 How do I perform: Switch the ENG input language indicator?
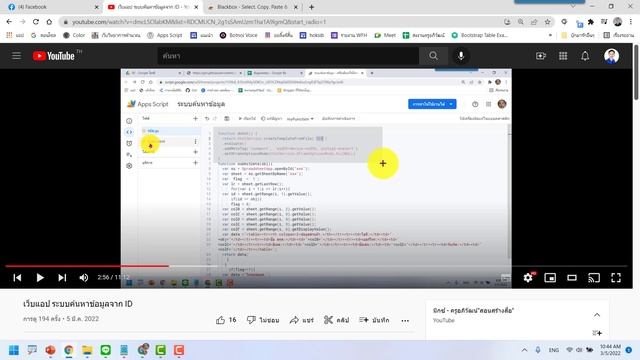[553, 350]
